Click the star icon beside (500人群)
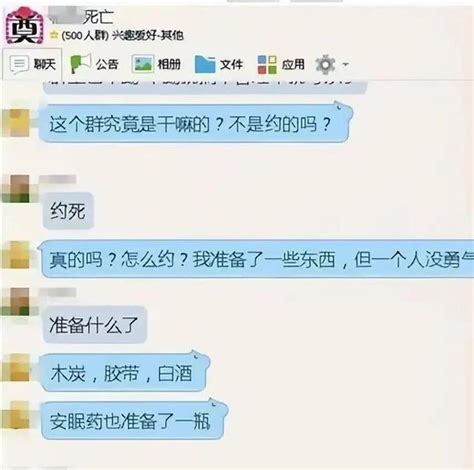474x470 pixels. (54, 35)
